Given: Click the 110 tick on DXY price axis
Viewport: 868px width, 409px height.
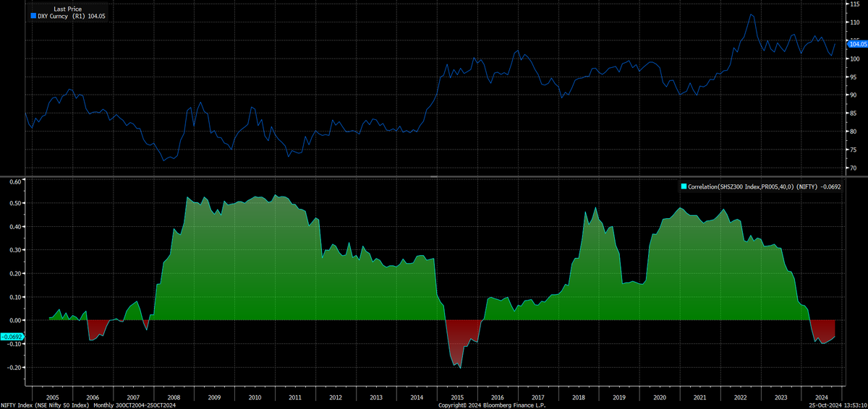Looking at the screenshot, I should tap(854, 22).
